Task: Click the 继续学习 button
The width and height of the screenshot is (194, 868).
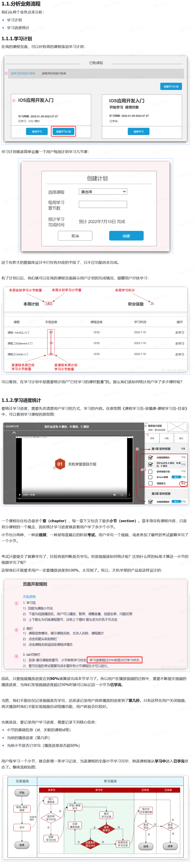Action: pos(37,132)
